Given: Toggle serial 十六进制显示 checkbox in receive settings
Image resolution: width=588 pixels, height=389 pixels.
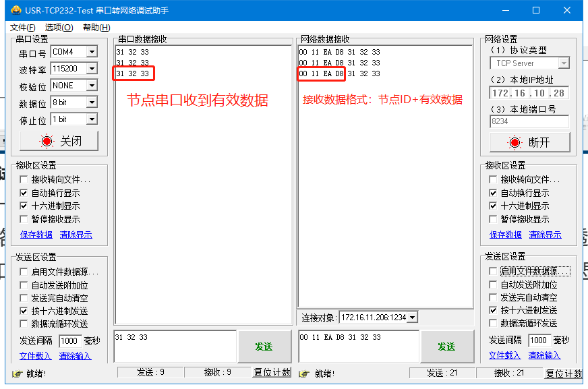Looking at the screenshot, I should (24, 206).
